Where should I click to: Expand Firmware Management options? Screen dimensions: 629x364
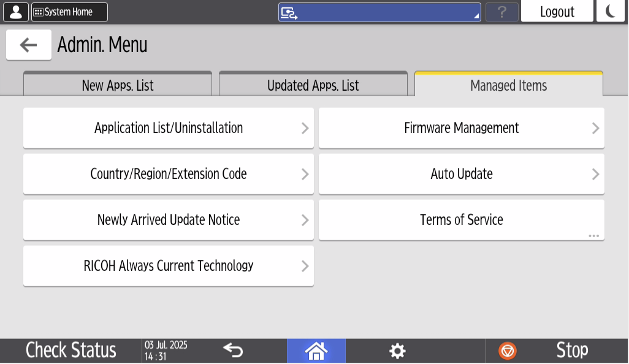(461, 128)
